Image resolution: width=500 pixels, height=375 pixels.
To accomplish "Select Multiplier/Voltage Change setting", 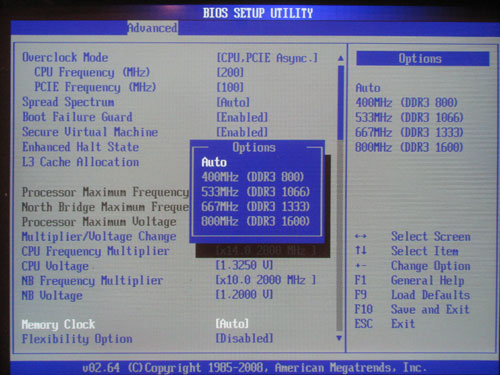I will [99, 236].
